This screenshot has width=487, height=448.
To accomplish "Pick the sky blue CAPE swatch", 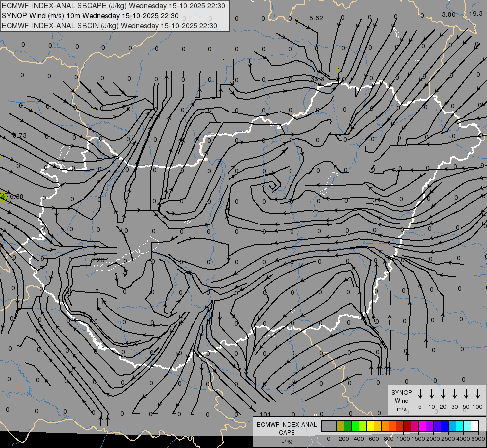I will coord(453,426).
